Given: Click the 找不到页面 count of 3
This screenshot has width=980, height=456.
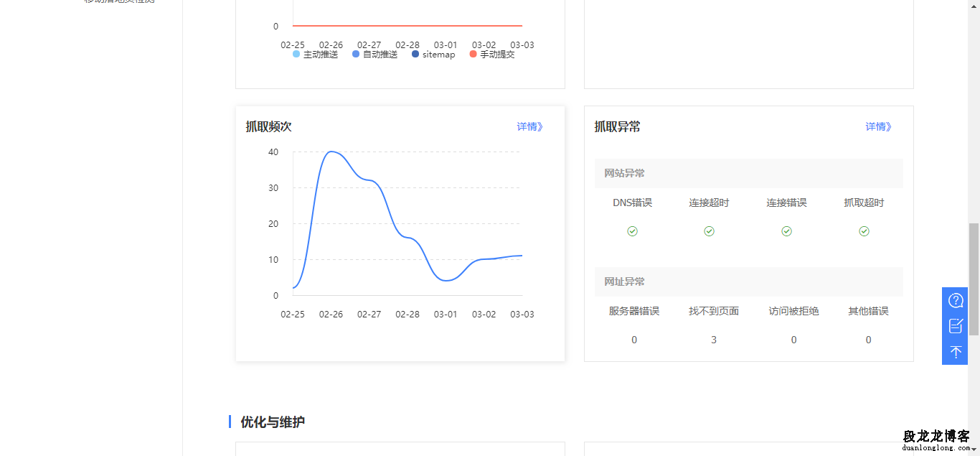Looking at the screenshot, I should click(x=714, y=340).
